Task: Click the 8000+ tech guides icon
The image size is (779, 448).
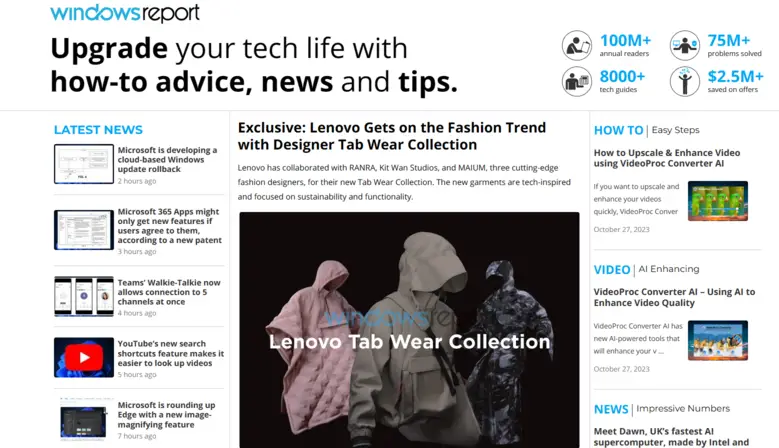Action: coord(577,81)
